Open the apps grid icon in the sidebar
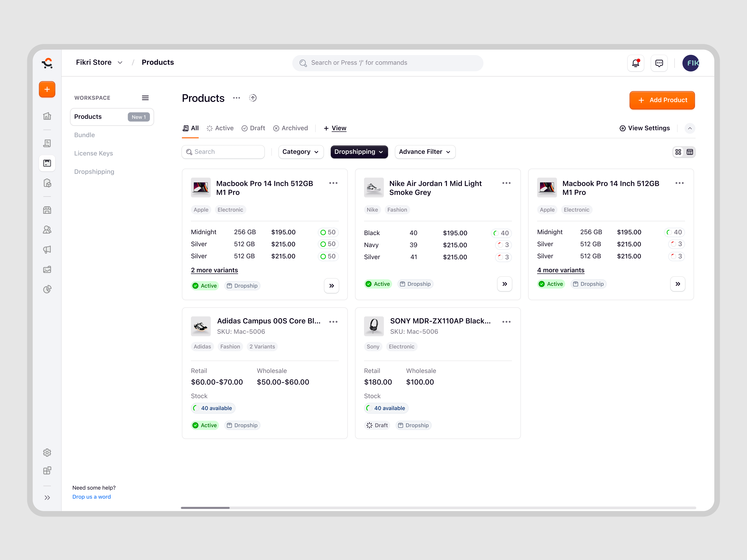The image size is (747, 560). click(47, 471)
